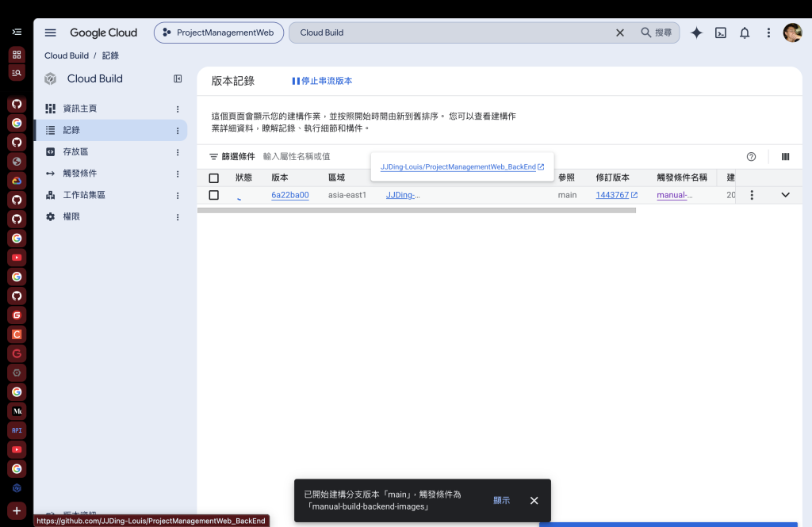Open 權限 permissions page
The width and height of the screenshot is (812, 527).
[71, 217]
